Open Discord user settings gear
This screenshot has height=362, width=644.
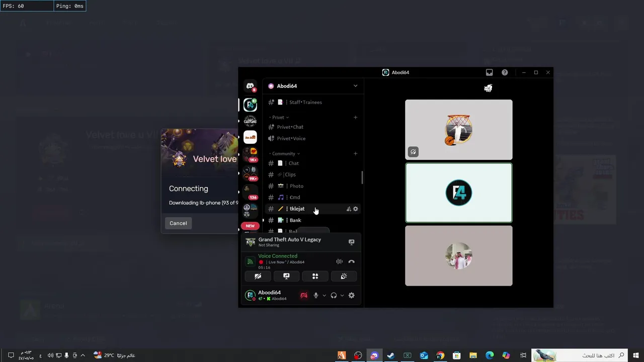[352, 296]
